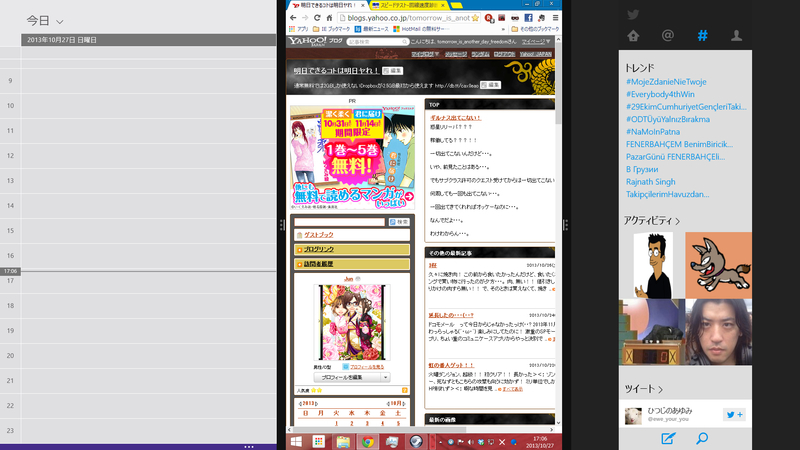Click the manga free-reading ad banner
This screenshot has height=450, width=800.
pos(352,158)
